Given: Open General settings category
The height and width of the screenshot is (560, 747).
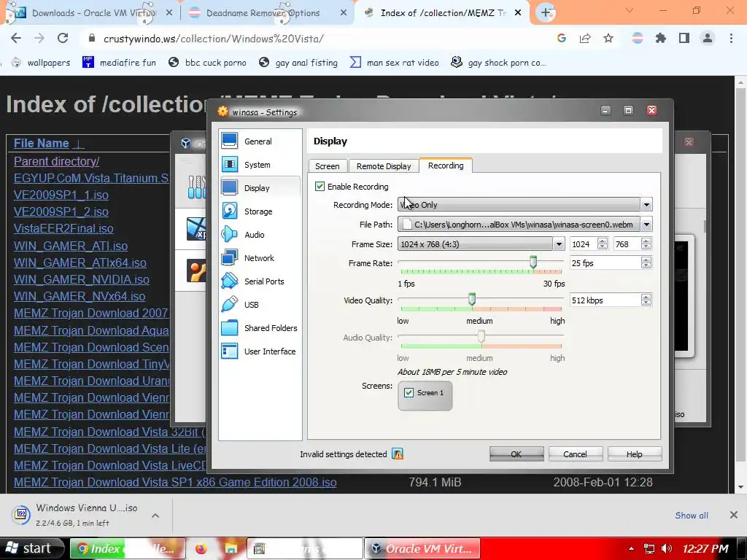Looking at the screenshot, I should 260,141.
